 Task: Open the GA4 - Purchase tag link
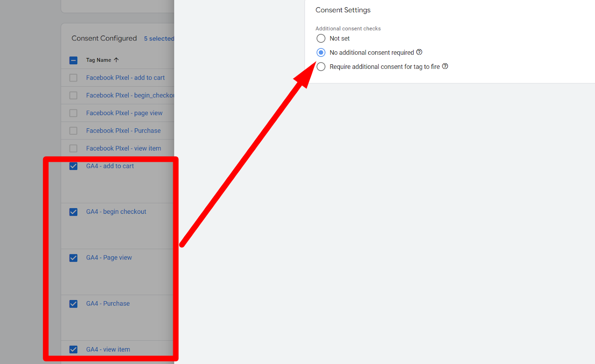click(x=108, y=303)
